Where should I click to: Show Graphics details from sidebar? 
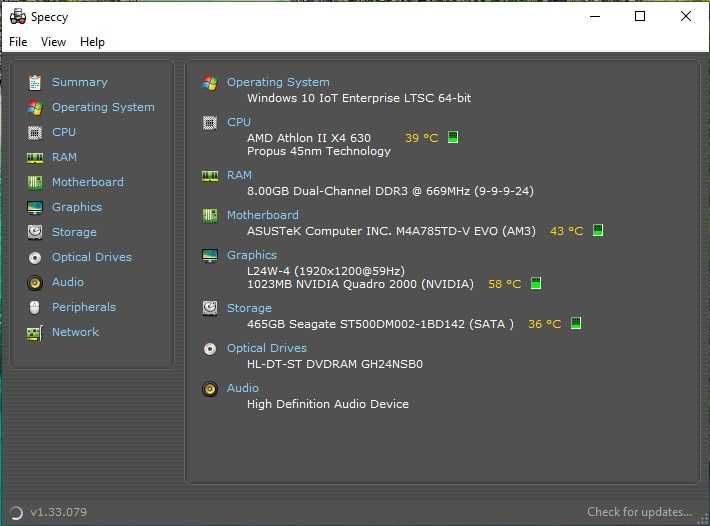pyautogui.click(x=77, y=207)
